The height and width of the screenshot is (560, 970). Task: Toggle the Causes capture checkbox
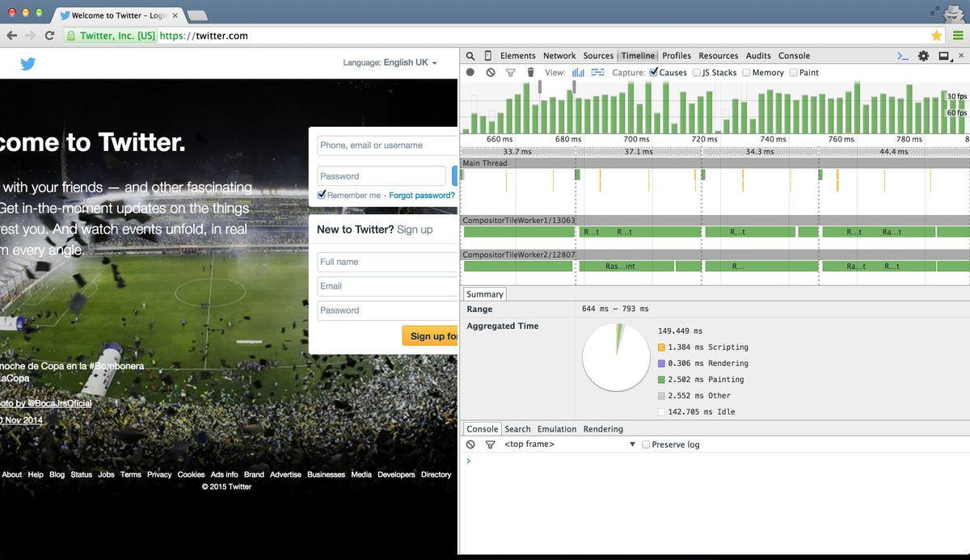tap(654, 72)
